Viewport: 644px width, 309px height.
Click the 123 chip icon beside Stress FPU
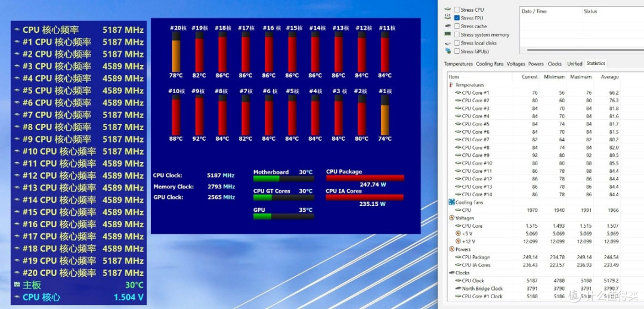click(x=448, y=18)
